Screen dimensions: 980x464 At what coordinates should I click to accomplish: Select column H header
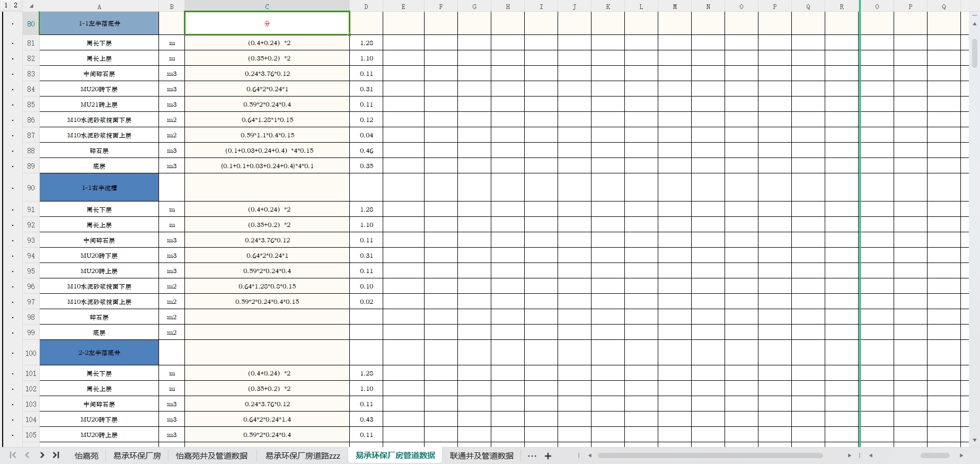pos(508,6)
